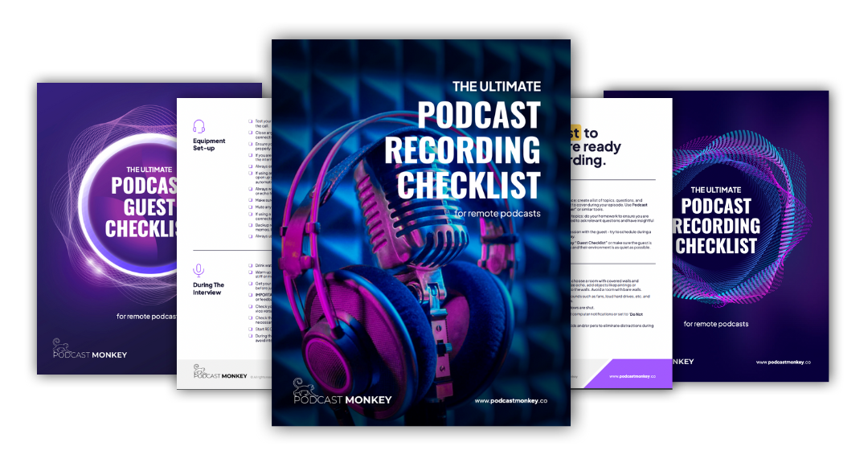Click the "re ready" headline on the right page

[x=596, y=147]
